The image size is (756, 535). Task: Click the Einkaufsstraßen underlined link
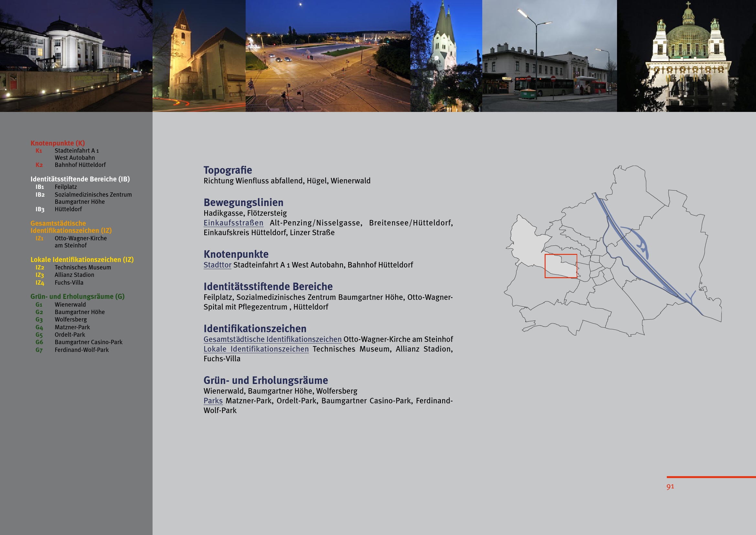233,223
